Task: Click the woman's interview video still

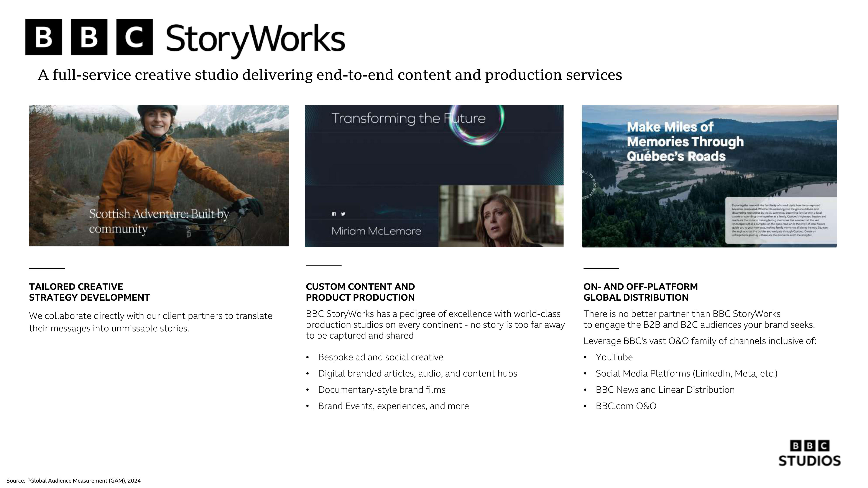Action: click(x=501, y=216)
